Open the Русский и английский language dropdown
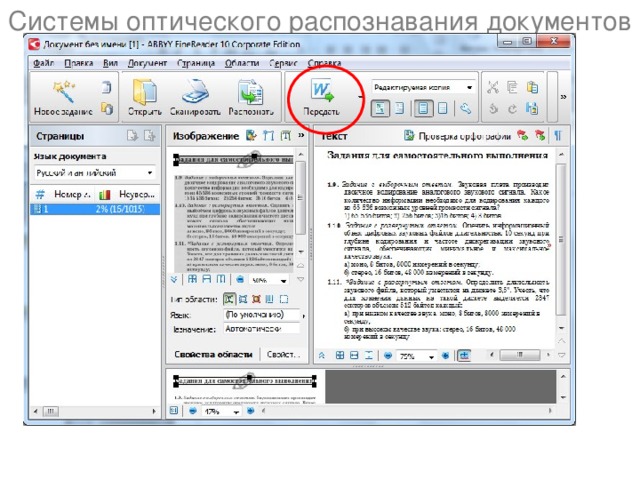This screenshot has height=480, width=640. (94, 173)
